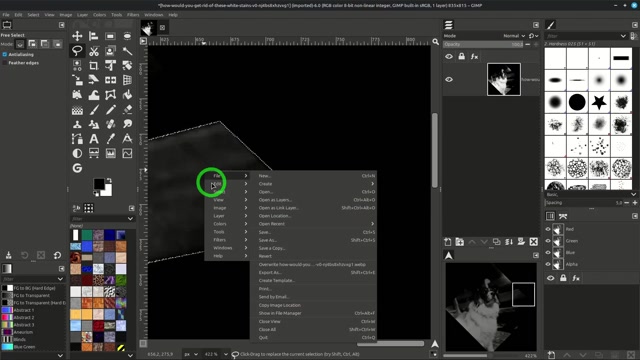
Task: Toggle visibility of the Blue channel
Action: click(x=548, y=253)
